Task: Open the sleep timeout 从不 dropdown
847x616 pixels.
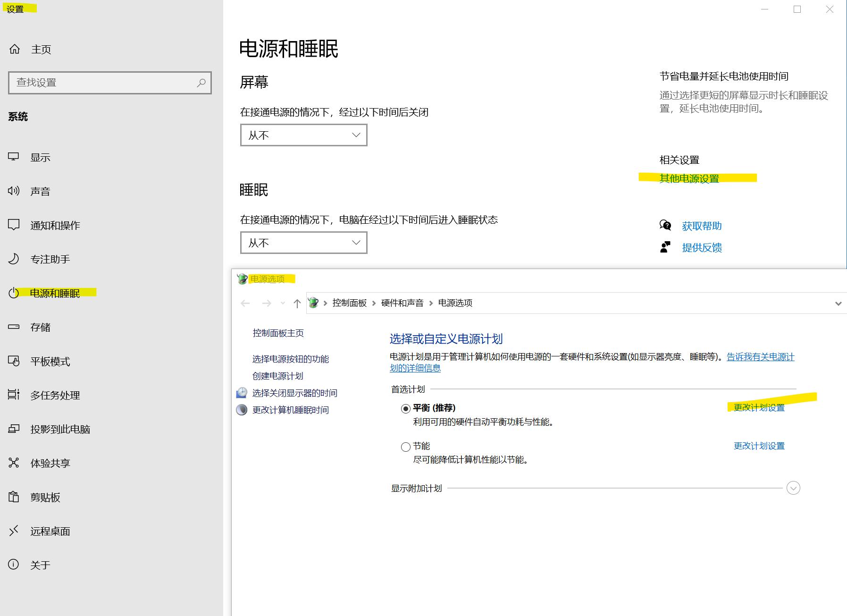Action: 303,243
